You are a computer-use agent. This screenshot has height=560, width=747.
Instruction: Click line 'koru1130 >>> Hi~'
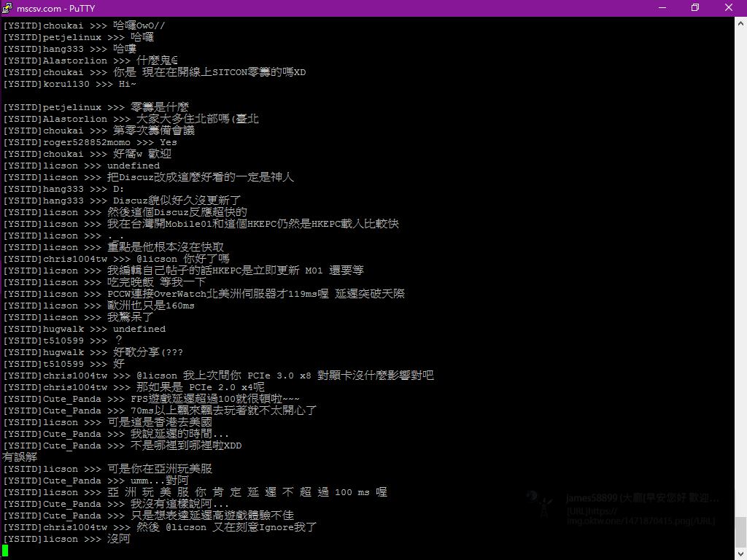click(69, 84)
